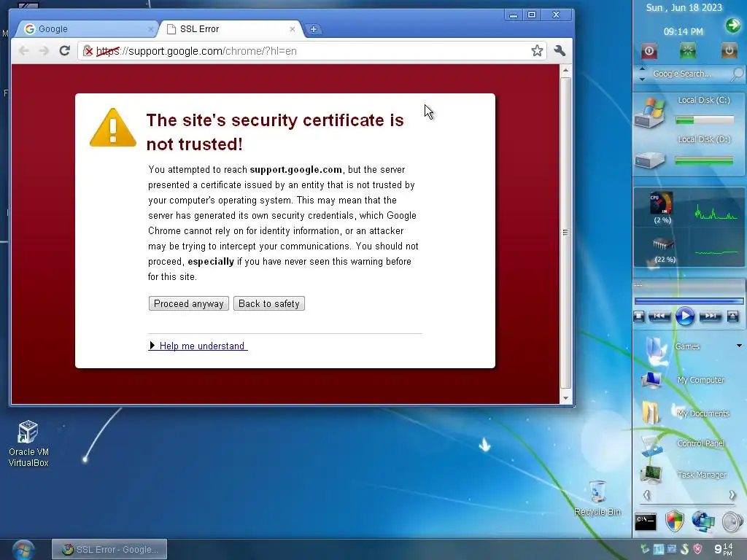
Task: Open the Chrome wrench menu
Action: point(560,50)
